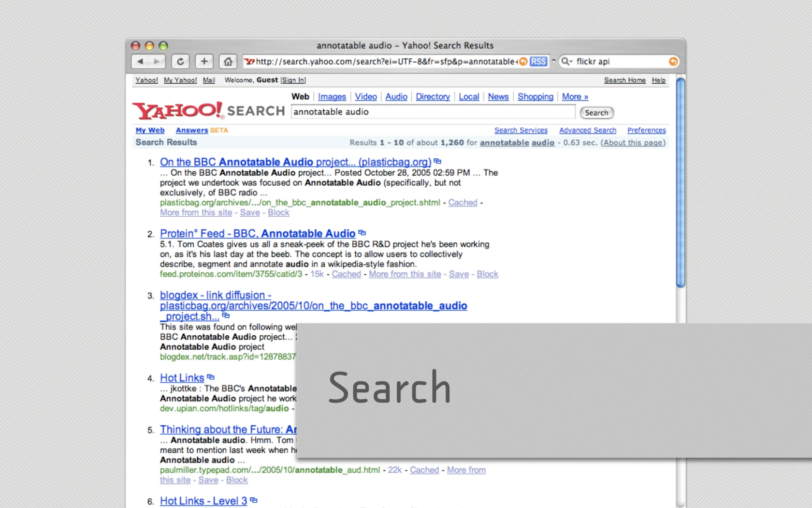
Task: Click the blue vertical scrollbar thumb
Action: pos(681,183)
